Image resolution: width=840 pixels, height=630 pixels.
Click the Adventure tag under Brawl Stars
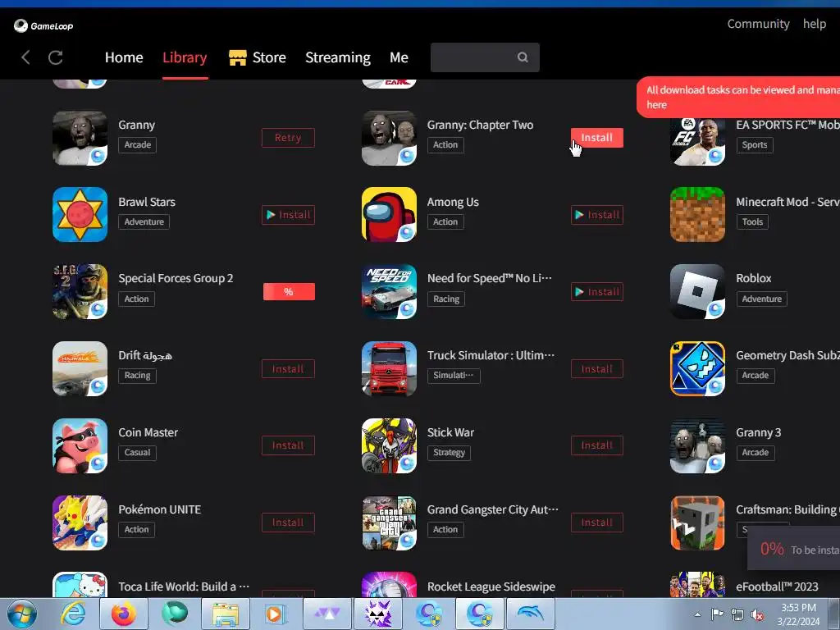click(144, 221)
